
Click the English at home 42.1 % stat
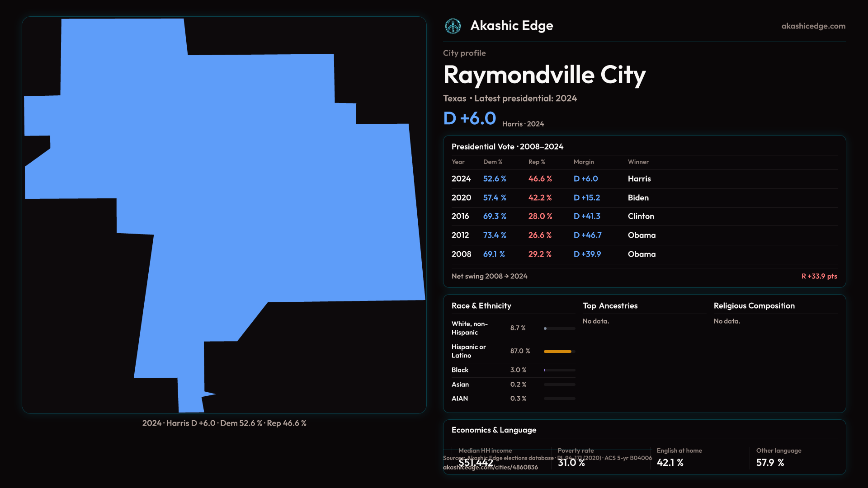coord(670,463)
